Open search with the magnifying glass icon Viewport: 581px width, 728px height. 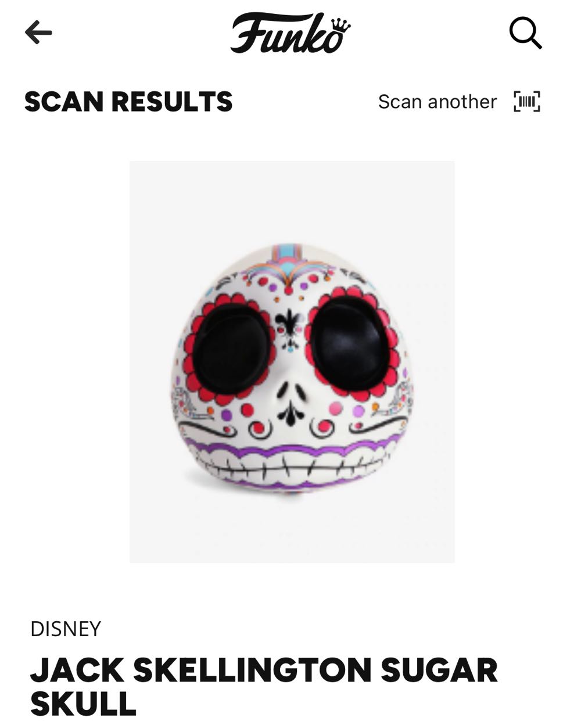[x=525, y=33]
